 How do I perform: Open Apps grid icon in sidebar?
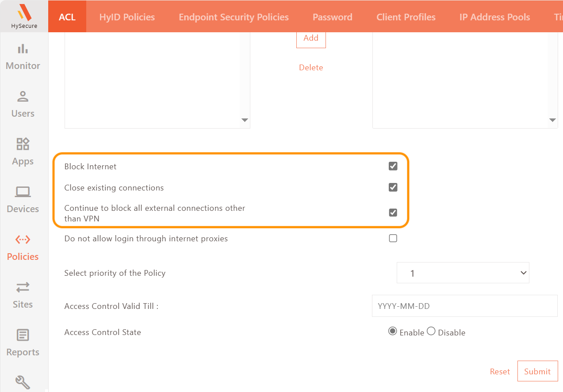tap(23, 144)
